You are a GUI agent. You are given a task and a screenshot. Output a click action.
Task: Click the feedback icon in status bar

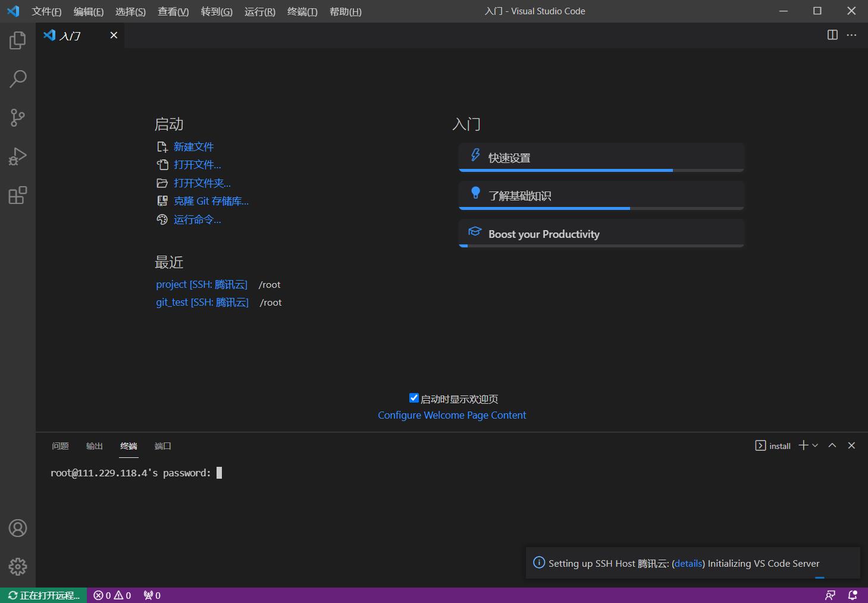point(830,595)
